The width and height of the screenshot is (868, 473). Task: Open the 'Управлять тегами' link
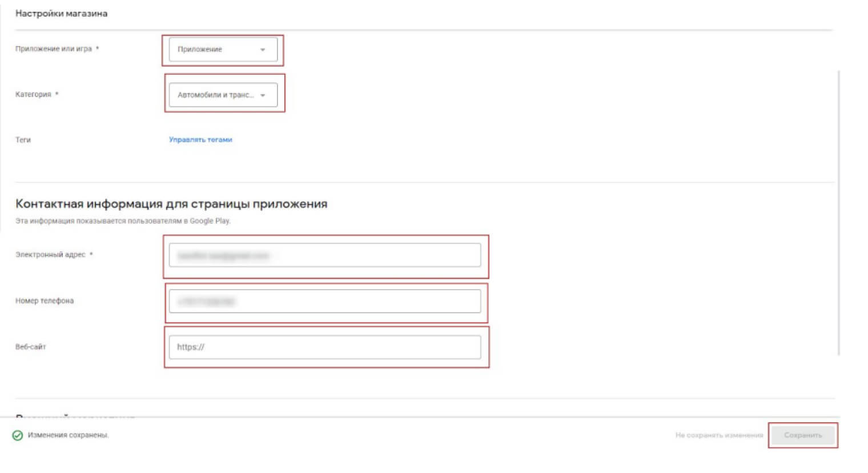point(200,139)
